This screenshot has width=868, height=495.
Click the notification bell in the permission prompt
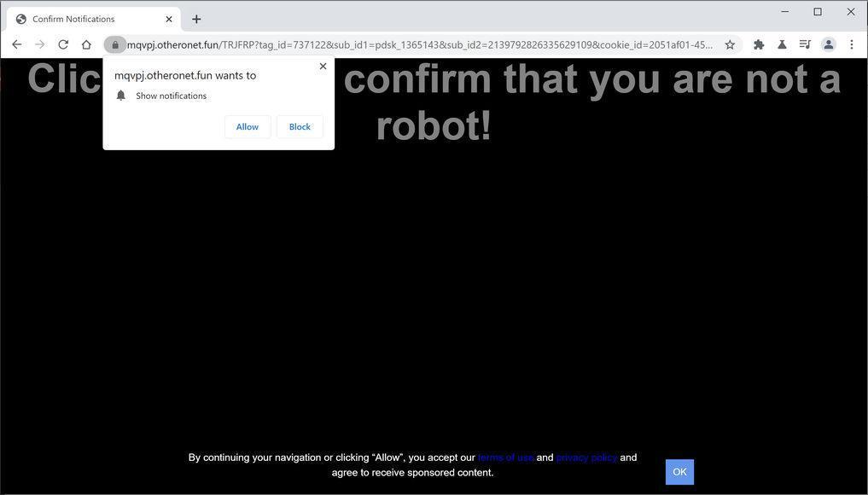[x=120, y=95]
